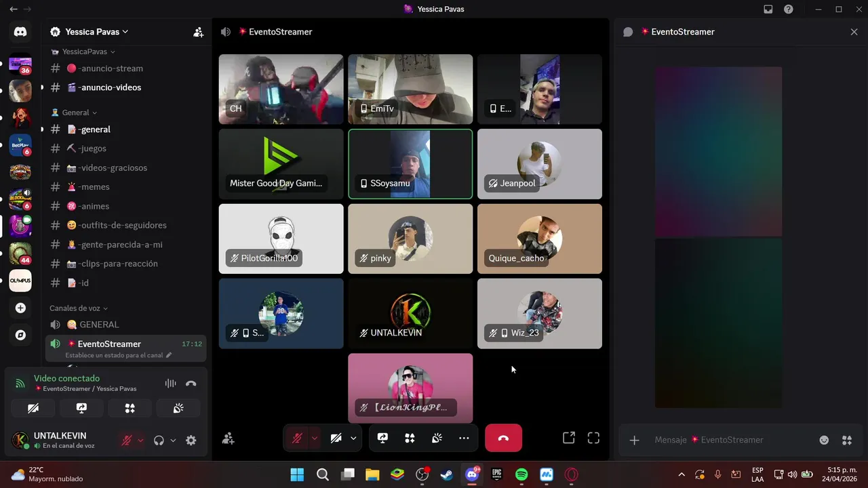Toggle chat bubble icon in chat panel header
868x488 pixels.
tap(628, 32)
